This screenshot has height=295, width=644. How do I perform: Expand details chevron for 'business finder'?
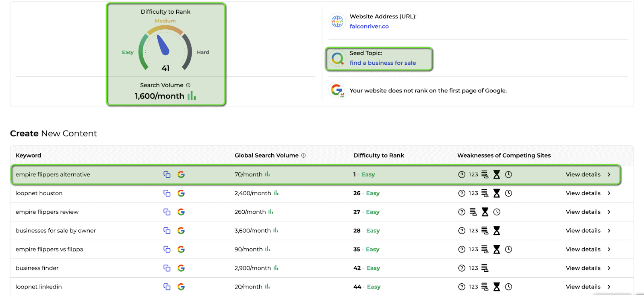pos(609,268)
